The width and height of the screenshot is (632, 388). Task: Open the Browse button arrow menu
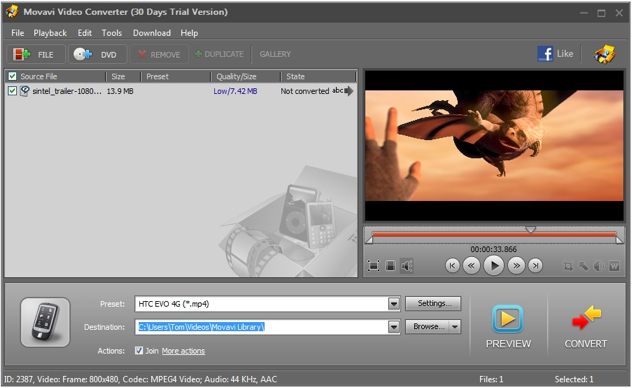coord(455,327)
